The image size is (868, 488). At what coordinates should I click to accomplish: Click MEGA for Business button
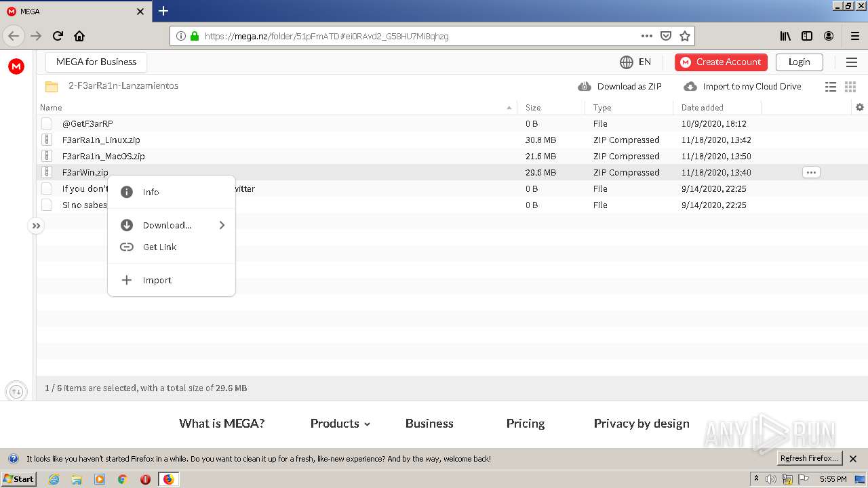tap(96, 62)
